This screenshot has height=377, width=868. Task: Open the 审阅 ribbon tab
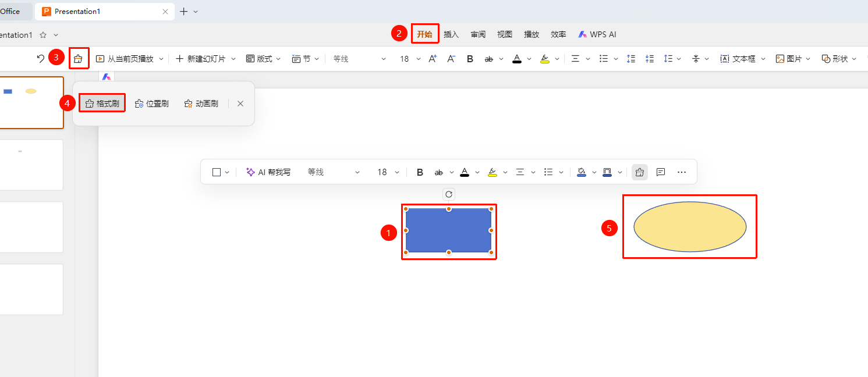[x=478, y=34]
